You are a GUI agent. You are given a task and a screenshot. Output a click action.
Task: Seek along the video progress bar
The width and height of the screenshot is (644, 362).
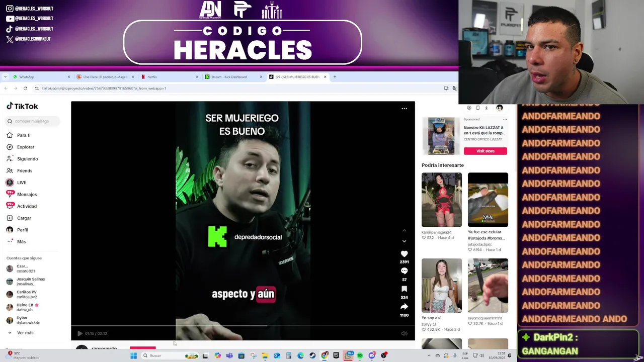tap(243, 326)
